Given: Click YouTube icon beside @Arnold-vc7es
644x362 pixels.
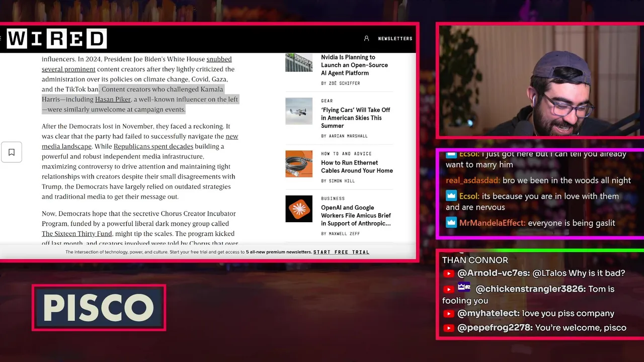Looking at the screenshot, I should [x=449, y=274].
